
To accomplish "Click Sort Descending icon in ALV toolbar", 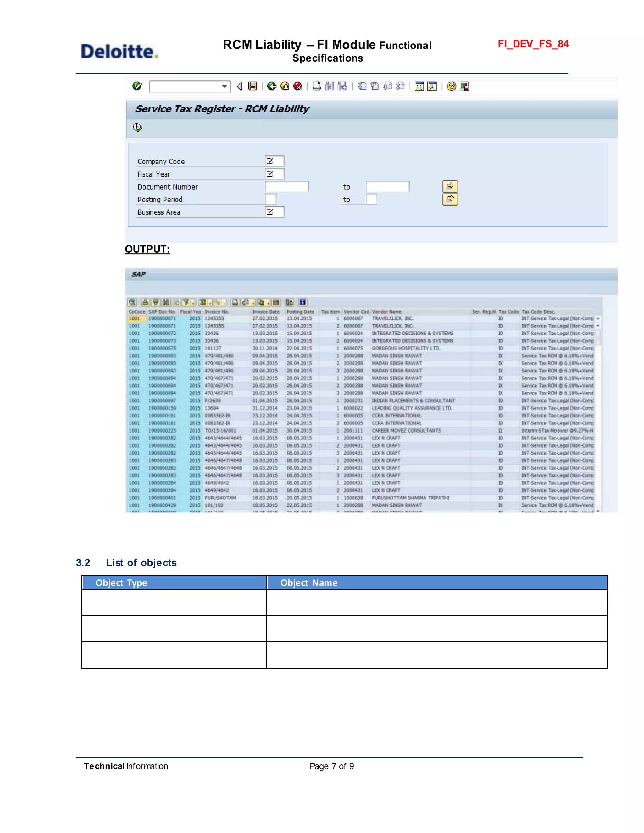I will coord(156,302).
